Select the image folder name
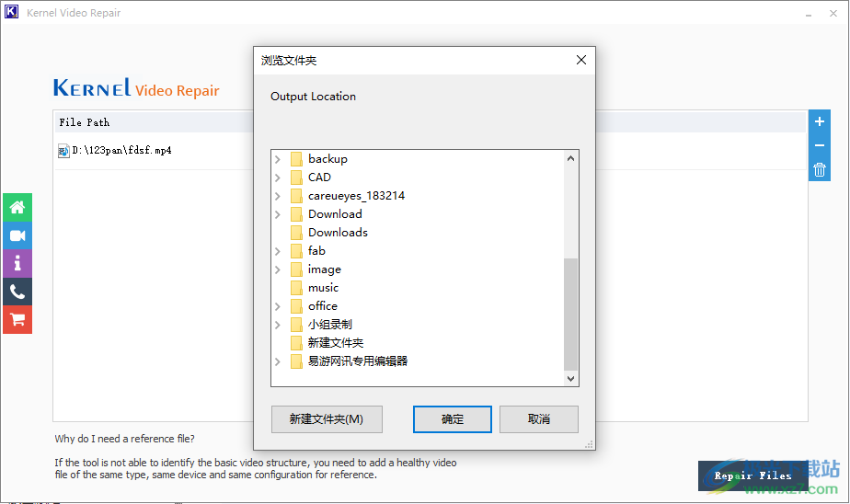The width and height of the screenshot is (850, 504). (x=324, y=269)
